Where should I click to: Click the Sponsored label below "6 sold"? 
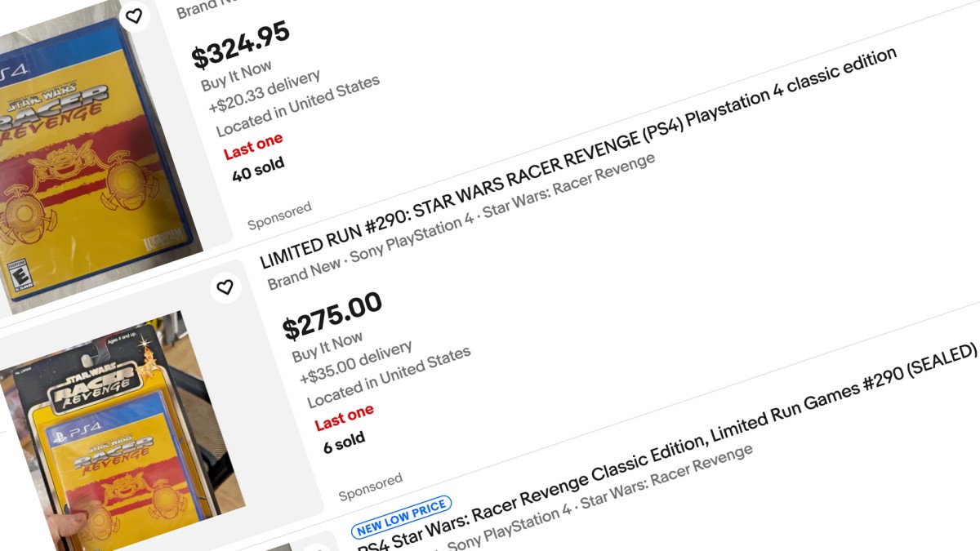point(371,486)
